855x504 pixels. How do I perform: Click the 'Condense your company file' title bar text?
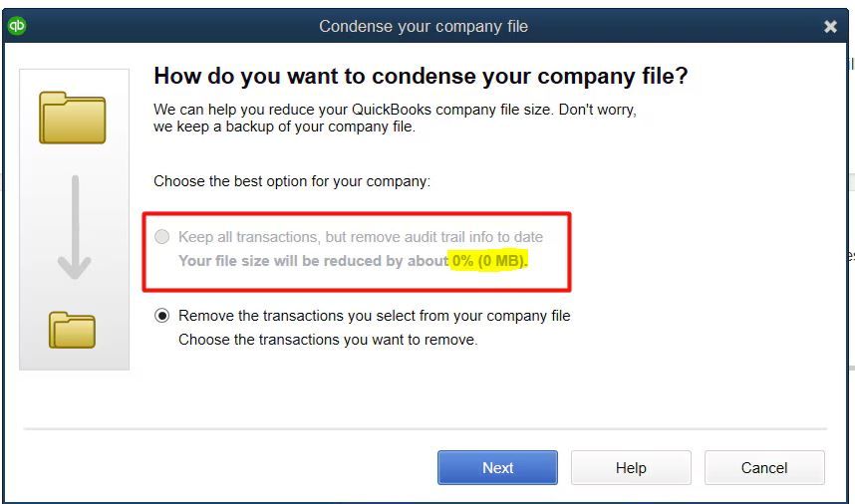click(x=424, y=27)
